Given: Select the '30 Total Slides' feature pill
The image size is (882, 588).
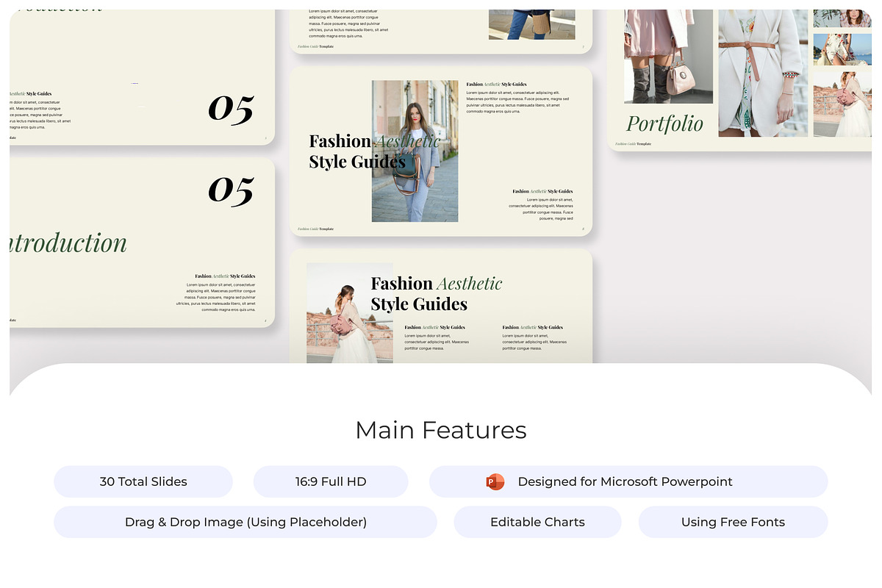Looking at the screenshot, I should pos(143,481).
